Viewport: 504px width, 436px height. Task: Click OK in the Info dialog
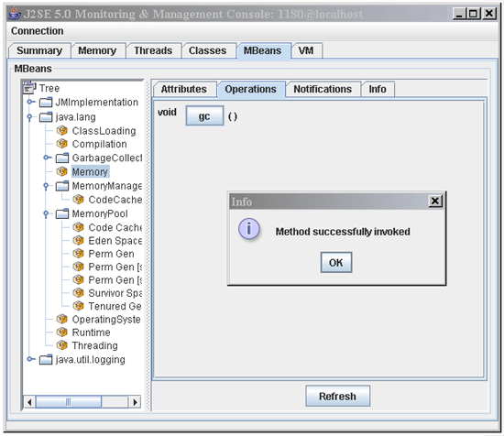click(336, 263)
